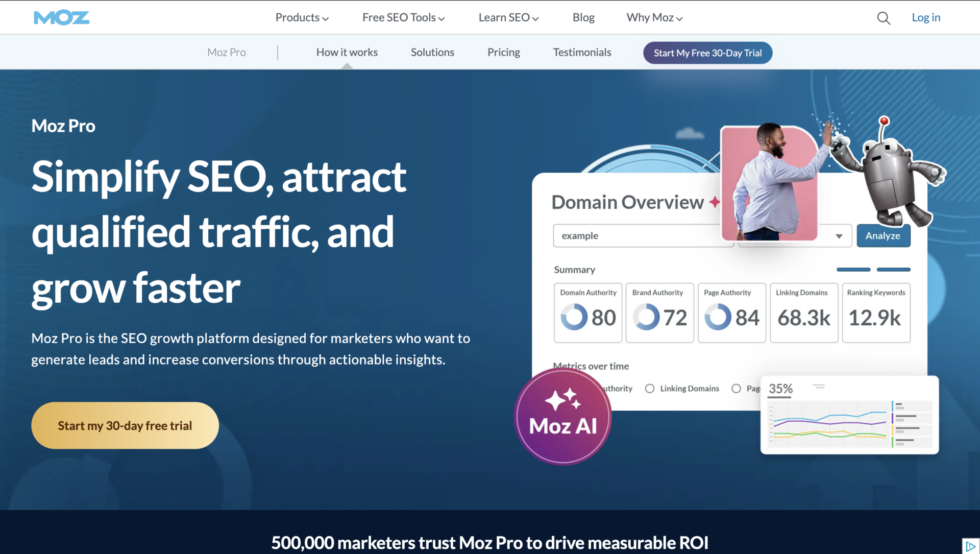Click the AdChoices icon in the corner

tap(970, 546)
